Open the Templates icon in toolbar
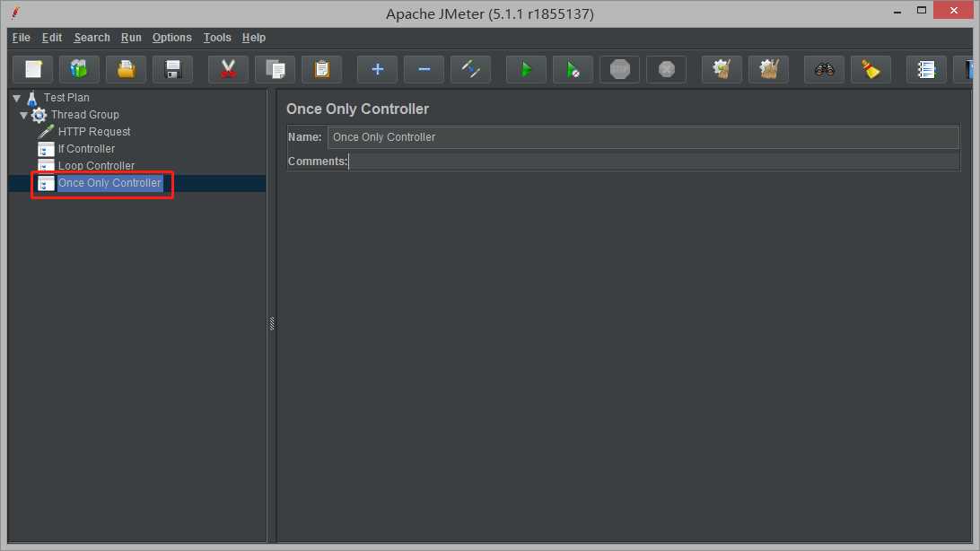Viewport: 980px width, 551px height. 79,69
